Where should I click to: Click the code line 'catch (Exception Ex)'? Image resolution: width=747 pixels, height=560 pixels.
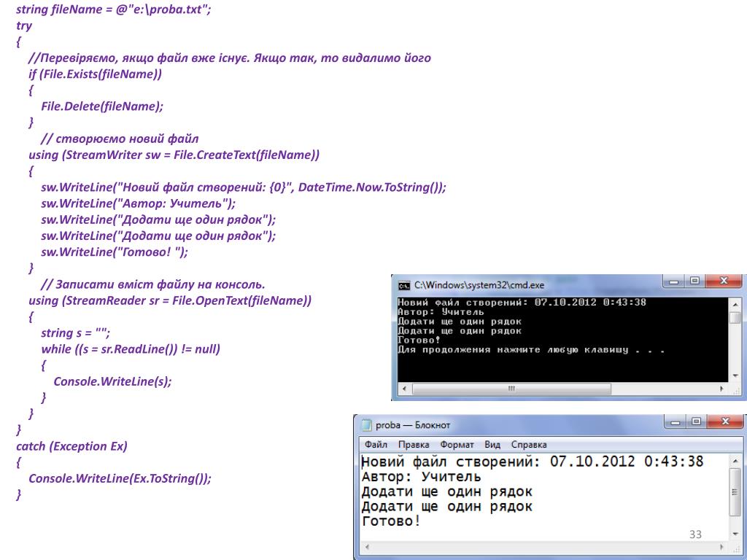[x=72, y=446]
